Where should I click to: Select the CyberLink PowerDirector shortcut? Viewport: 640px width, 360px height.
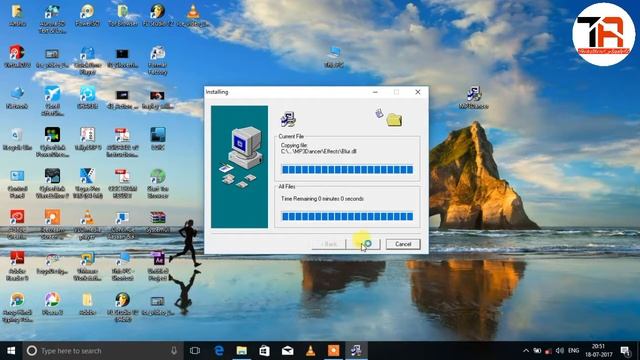(52, 142)
